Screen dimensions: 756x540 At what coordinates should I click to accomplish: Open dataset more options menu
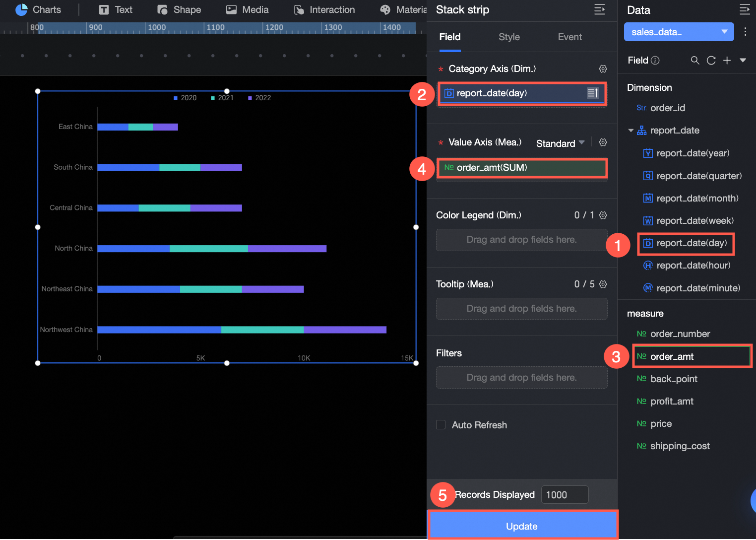click(x=745, y=32)
